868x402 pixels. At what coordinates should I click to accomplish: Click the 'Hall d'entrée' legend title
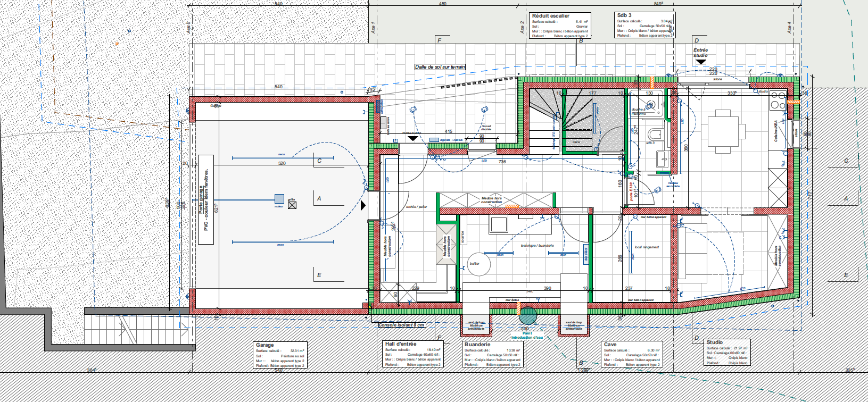(x=401, y=344)
